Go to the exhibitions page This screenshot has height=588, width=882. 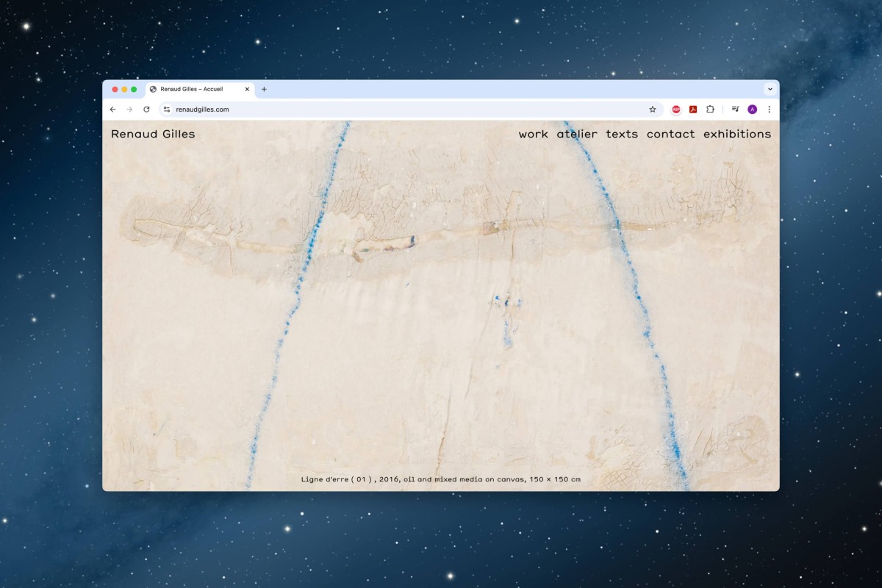pos(737,134)
